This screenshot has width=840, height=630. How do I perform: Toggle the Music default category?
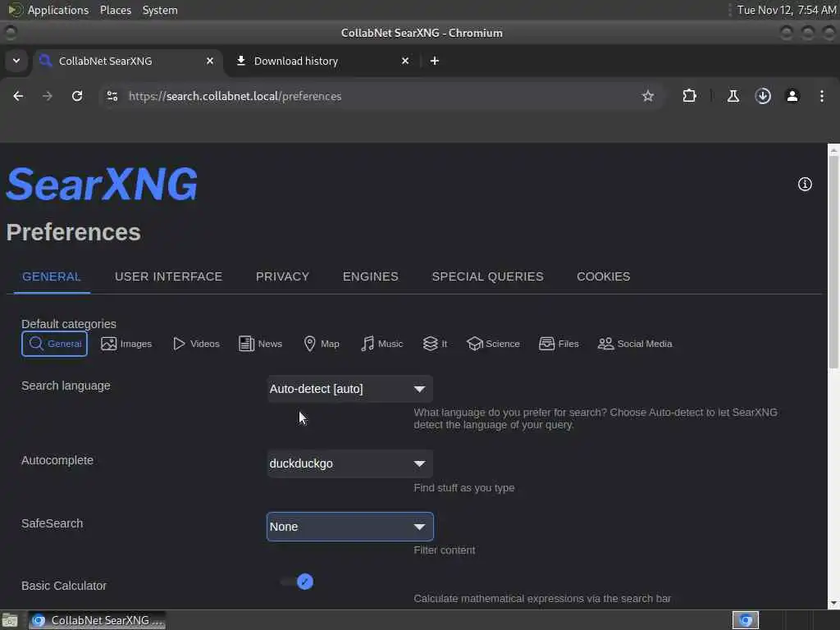[381, 344]
